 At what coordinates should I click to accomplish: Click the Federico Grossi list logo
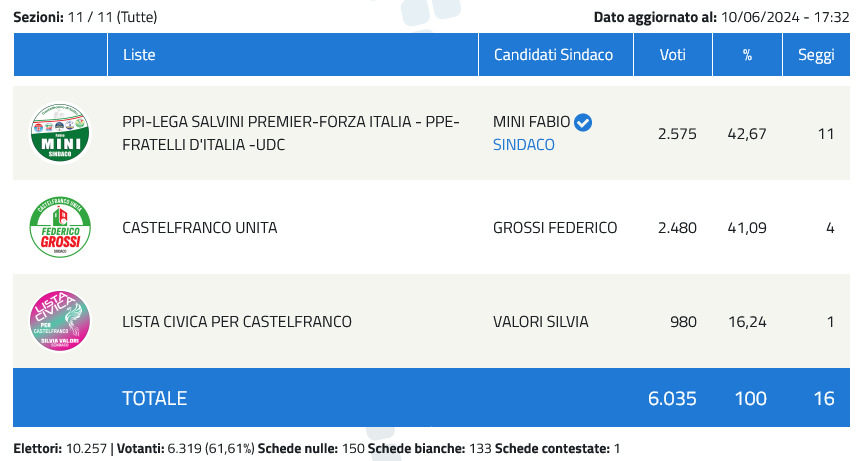click(60, 227)
